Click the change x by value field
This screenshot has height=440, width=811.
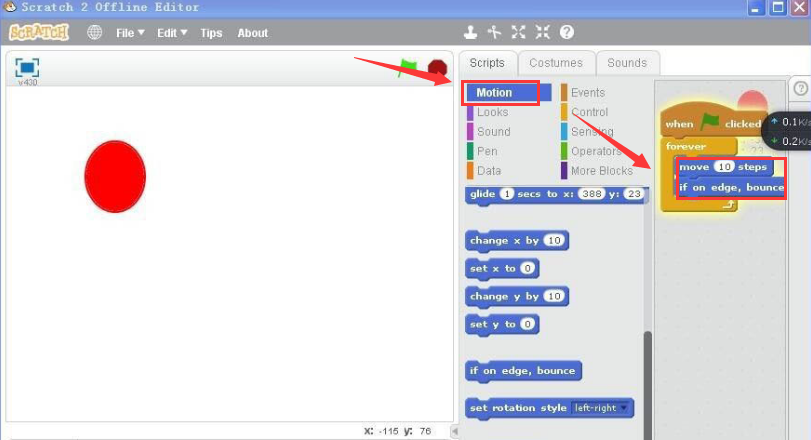[x=554, y=240]
